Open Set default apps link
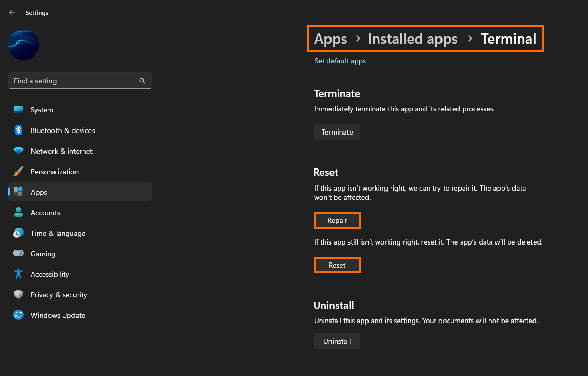 [340, 61]
